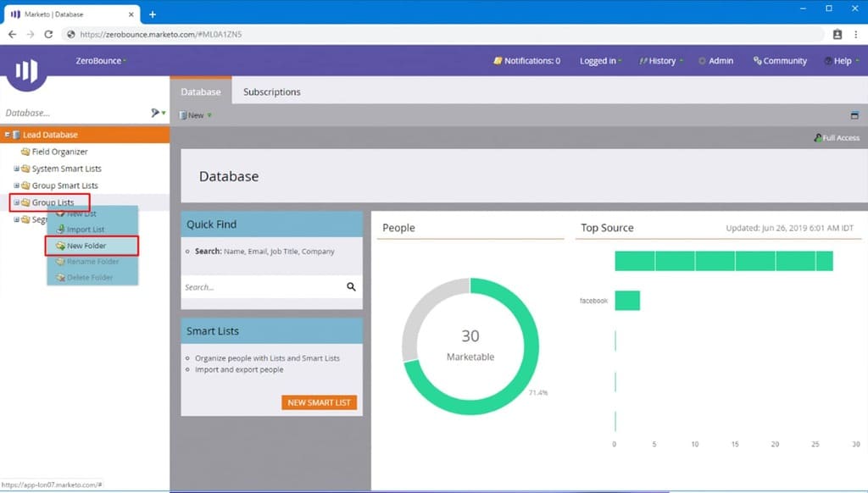The height and width of the screenshot is (493, 868).
Task: Click the Smart Lists panel header
Action: [x=272, y=331]
